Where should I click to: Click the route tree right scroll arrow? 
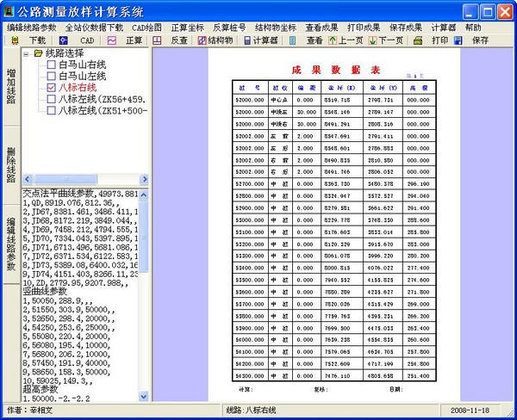[x=144, y=179]
